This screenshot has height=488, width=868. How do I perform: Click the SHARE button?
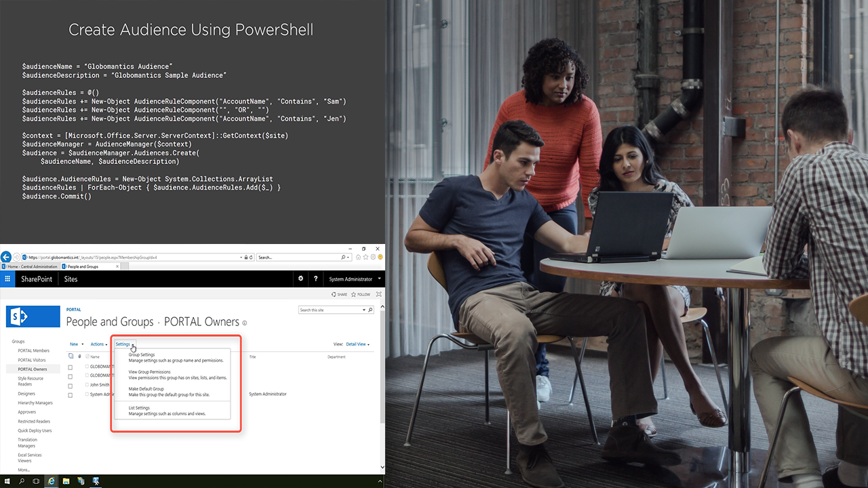point(339,295)
